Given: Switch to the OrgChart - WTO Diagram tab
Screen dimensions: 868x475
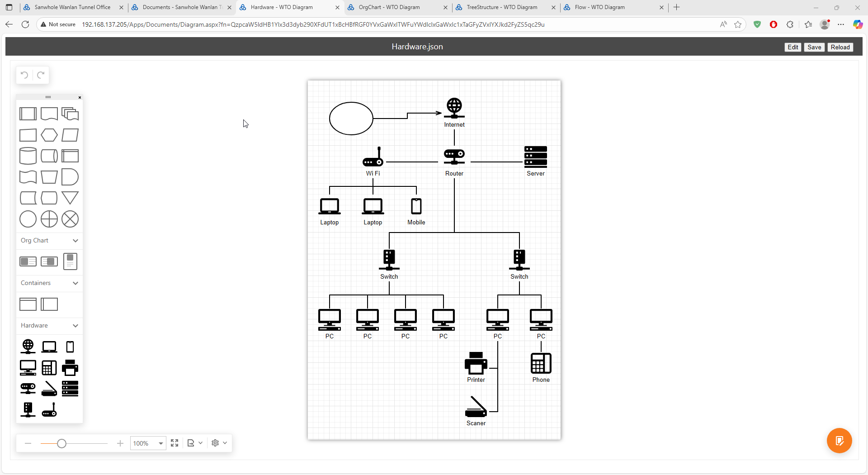Looking at the screenshot, I should pyautogui.click(x=389, y=7).
